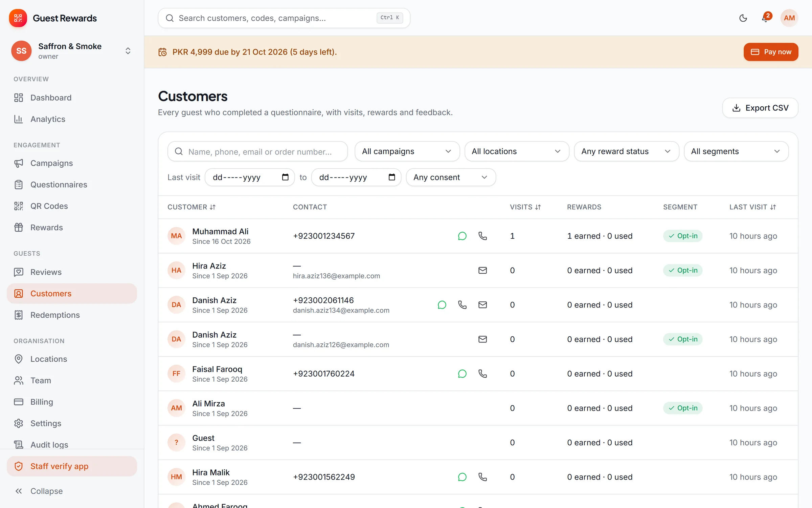
Task: Launch Staff verify app
Action: 72,466
